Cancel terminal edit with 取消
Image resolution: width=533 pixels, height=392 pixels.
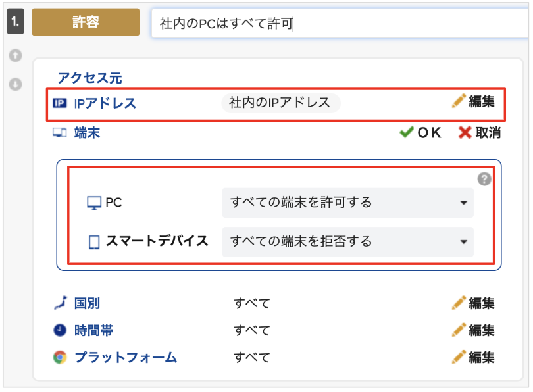[479, 132]
